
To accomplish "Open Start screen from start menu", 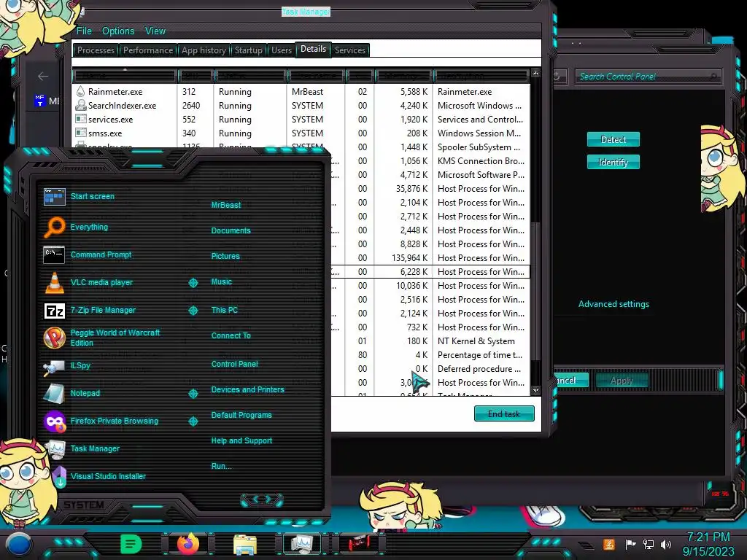I will coord(93,196).
